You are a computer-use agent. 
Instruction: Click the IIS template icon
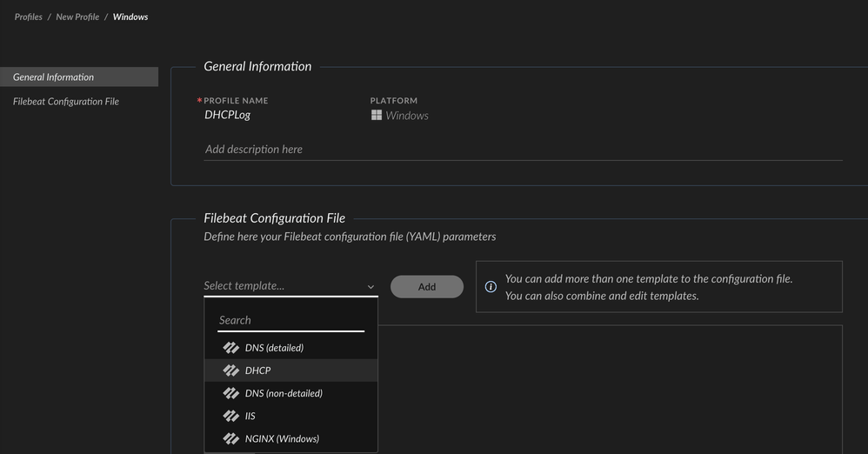(230, 416)
